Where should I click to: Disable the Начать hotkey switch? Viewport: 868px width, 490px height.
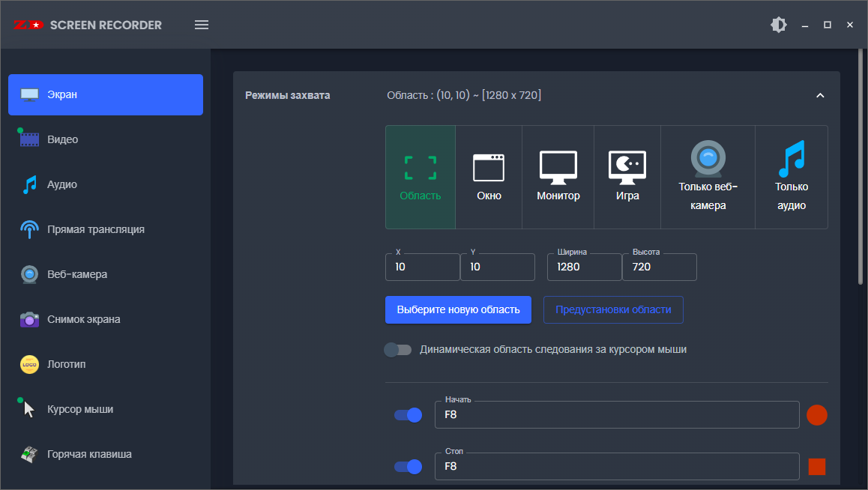coord(409,415)
